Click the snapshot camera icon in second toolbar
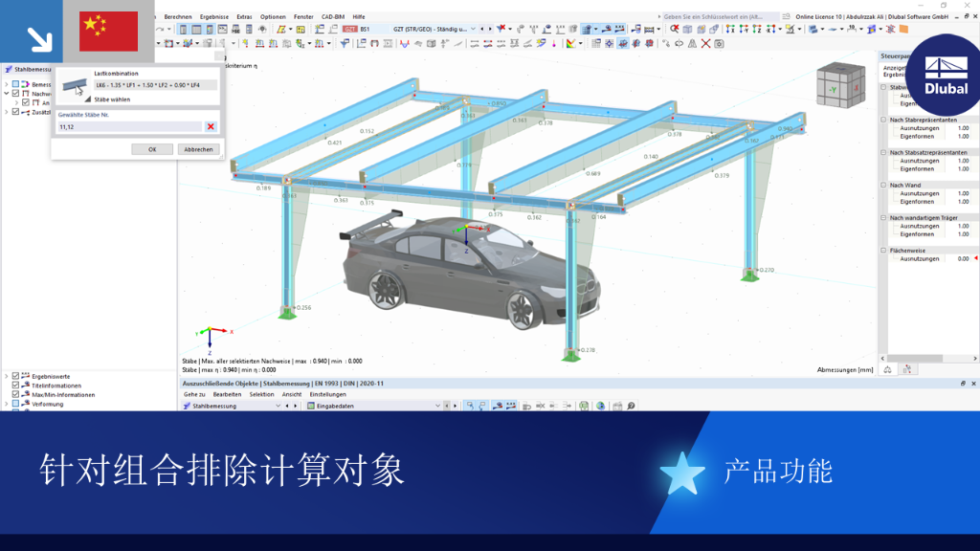The height and width of the screenshot is (551, 980). (719, 44)
